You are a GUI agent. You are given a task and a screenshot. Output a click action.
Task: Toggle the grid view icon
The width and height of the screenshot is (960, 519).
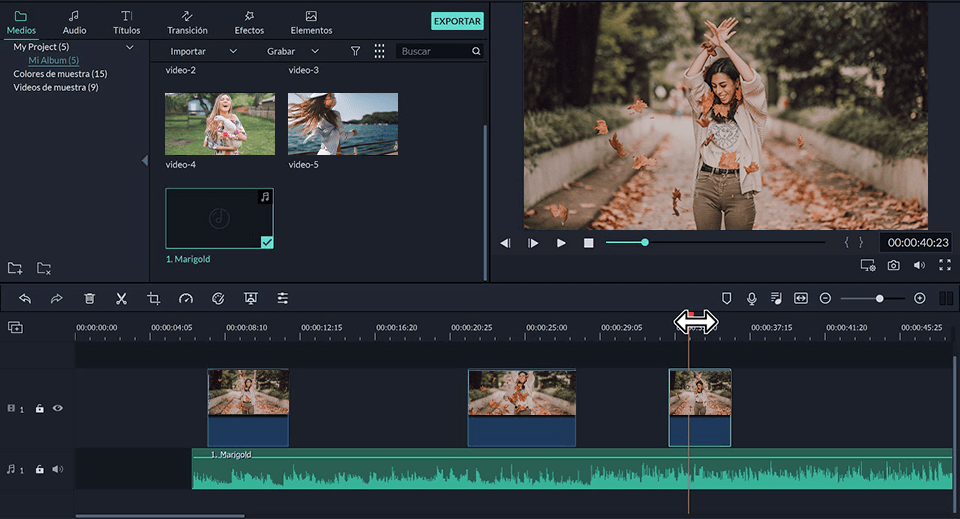pos(380,51)
